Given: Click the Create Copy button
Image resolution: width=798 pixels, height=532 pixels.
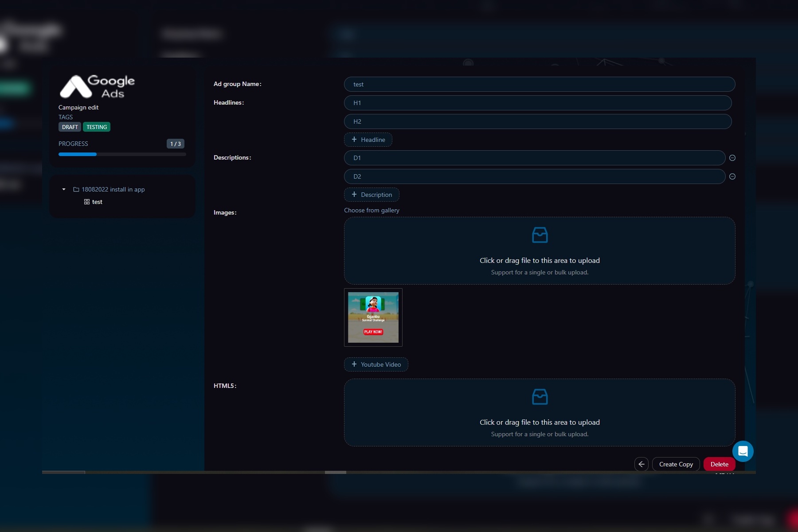Looking at the screenshot, I should click(x=676, y=464).
